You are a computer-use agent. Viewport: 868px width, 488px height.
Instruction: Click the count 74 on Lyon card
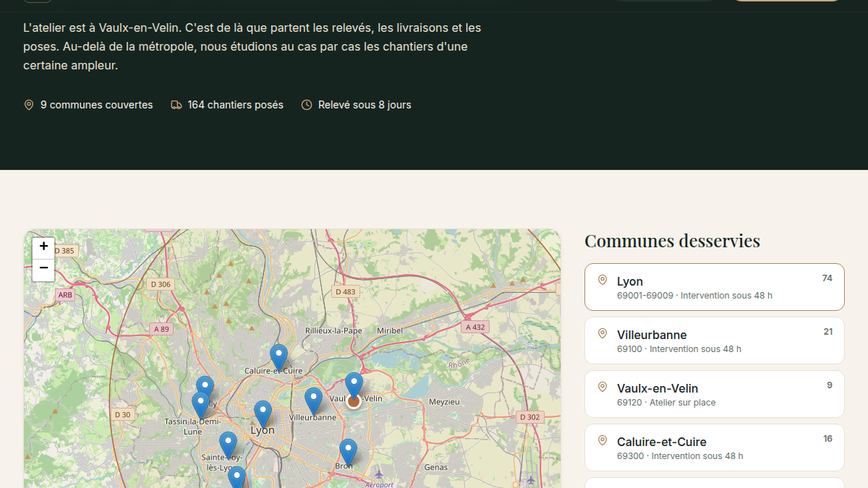[827, 278]
